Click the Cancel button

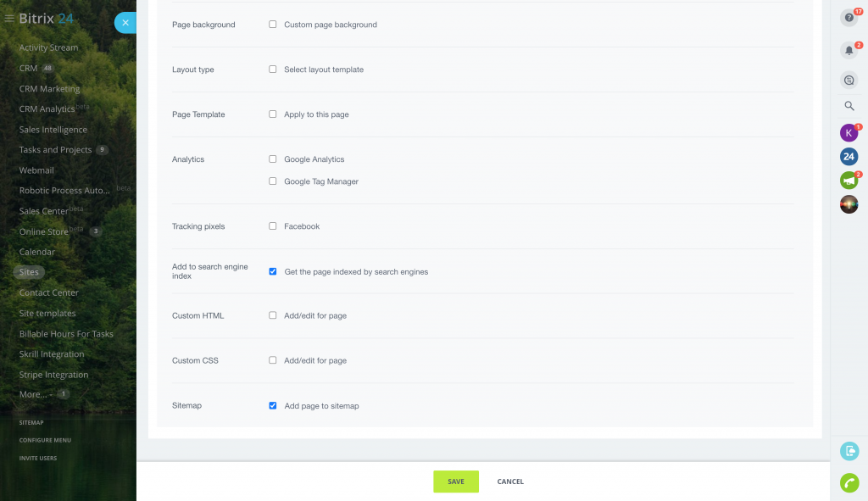tap(510, 482)
